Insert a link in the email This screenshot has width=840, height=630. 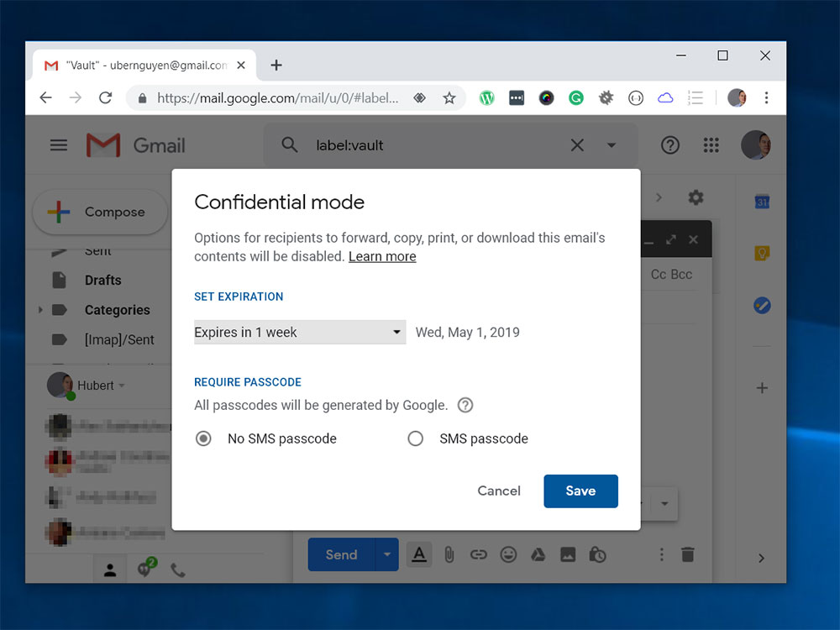[x=479, y=554]
